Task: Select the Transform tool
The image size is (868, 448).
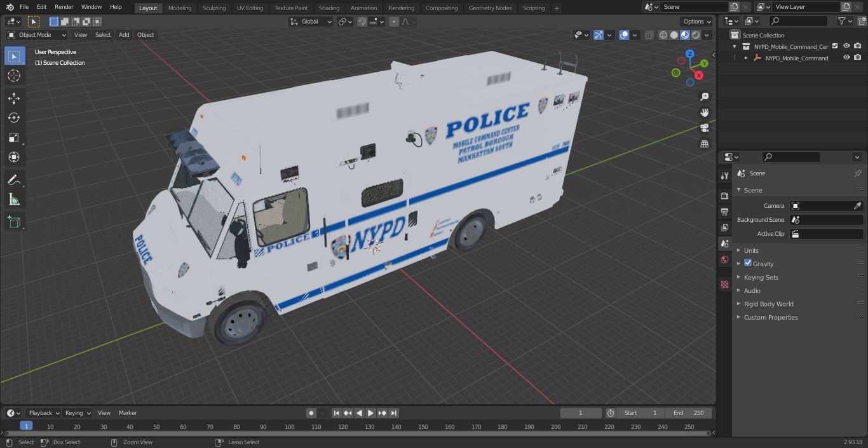Action: pyautogui.click(x=14, y=157)
